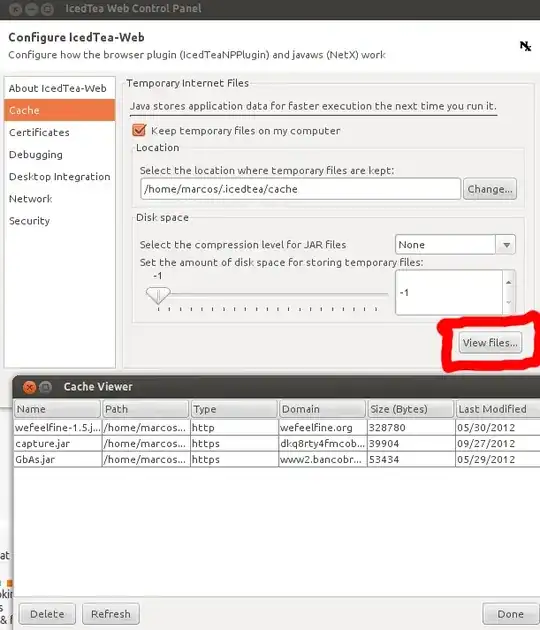Uncheck Keep temporary files on my computer
Image resolution: width=540 pixels, height=630 pixels.
tap(139, 130)
